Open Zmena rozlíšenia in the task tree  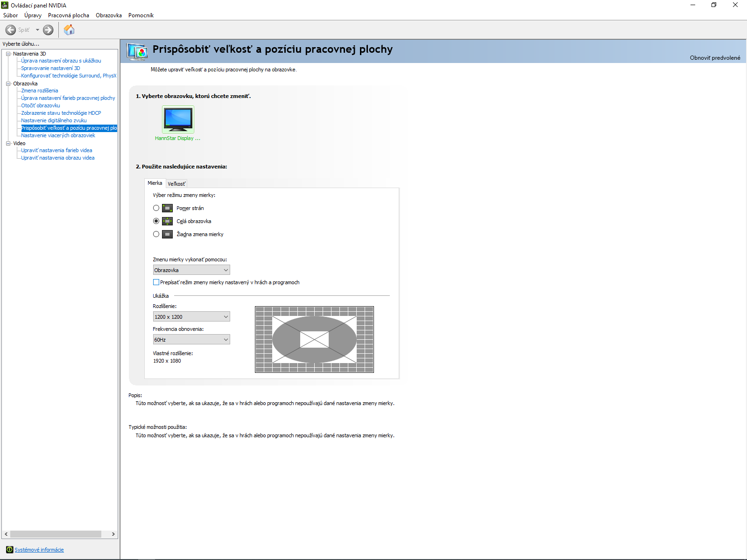coord(40,91)
